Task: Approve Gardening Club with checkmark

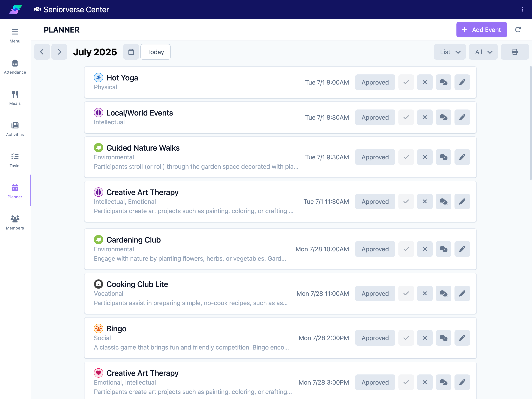Action: [406, 249]
